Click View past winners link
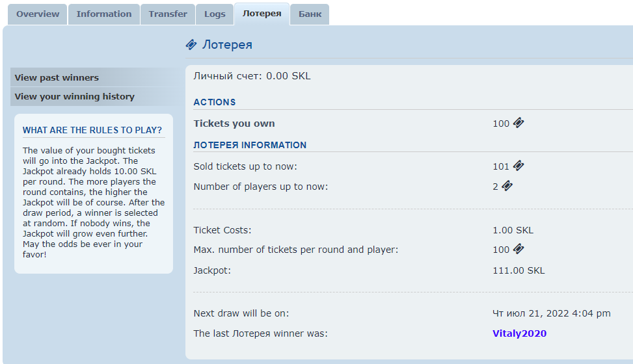 (57, 77)
